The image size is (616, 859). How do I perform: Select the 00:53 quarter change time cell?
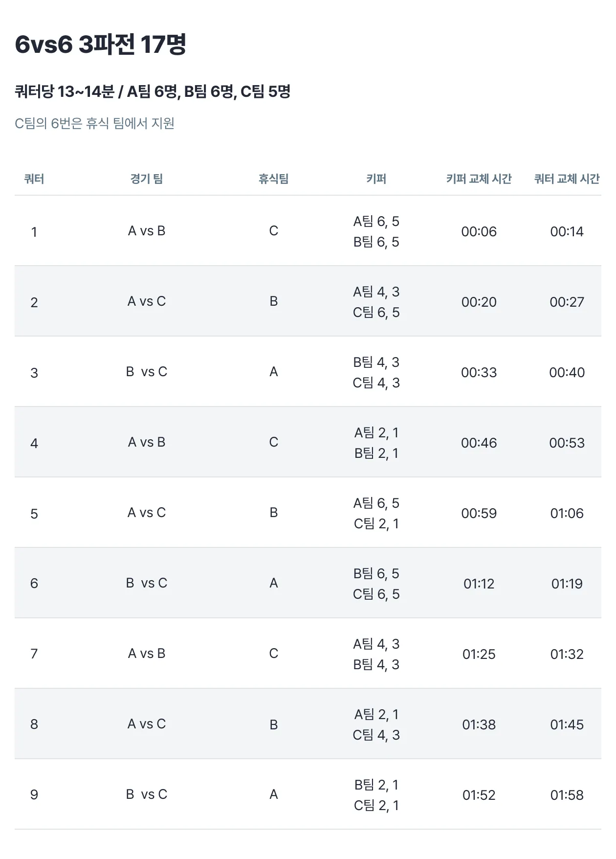[567, 443]
